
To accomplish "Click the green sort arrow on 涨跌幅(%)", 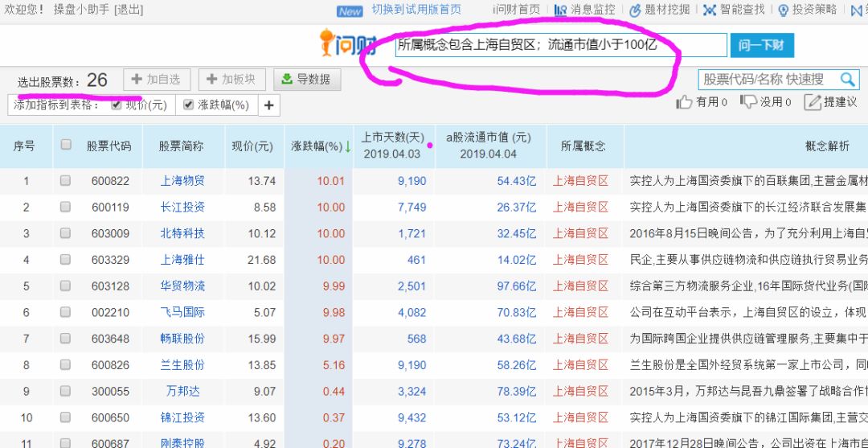I will click(x=348, y=146).
